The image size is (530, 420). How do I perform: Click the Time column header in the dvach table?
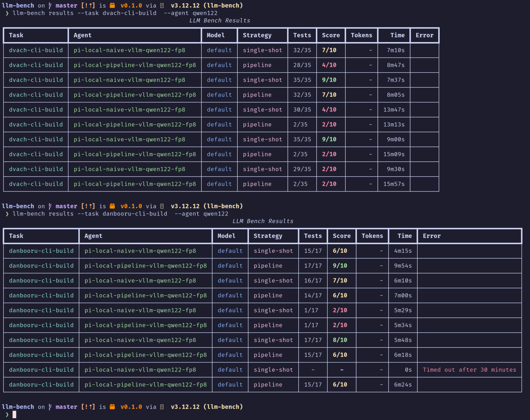[398, 35]
